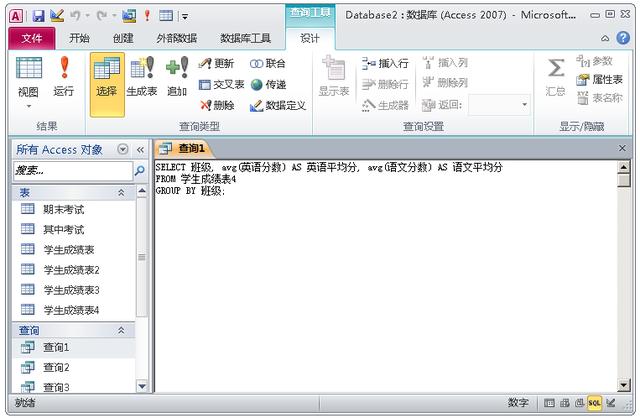Open the 所有 Access 对象 pane menu arrow

(x=122, y=149)
